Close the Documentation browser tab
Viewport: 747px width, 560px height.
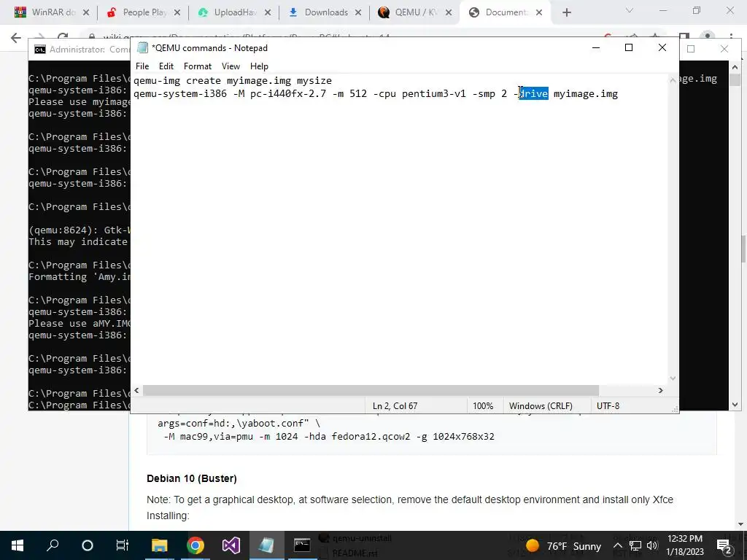point(539,13)
